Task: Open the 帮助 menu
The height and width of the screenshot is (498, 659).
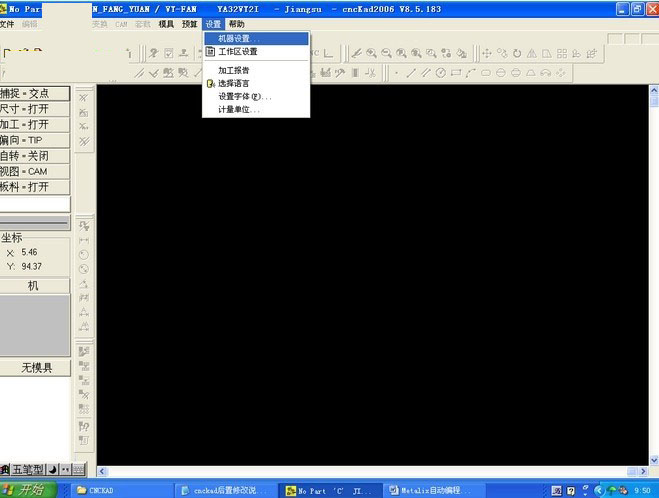Action: click(x=237, y=24)
